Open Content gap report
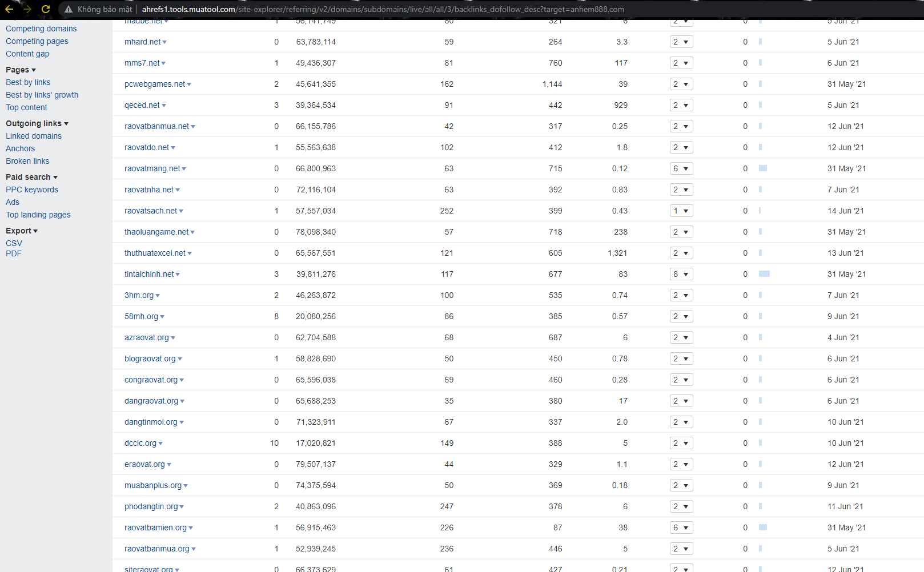Viewport: 924px width, 572px height. [27, 54]
